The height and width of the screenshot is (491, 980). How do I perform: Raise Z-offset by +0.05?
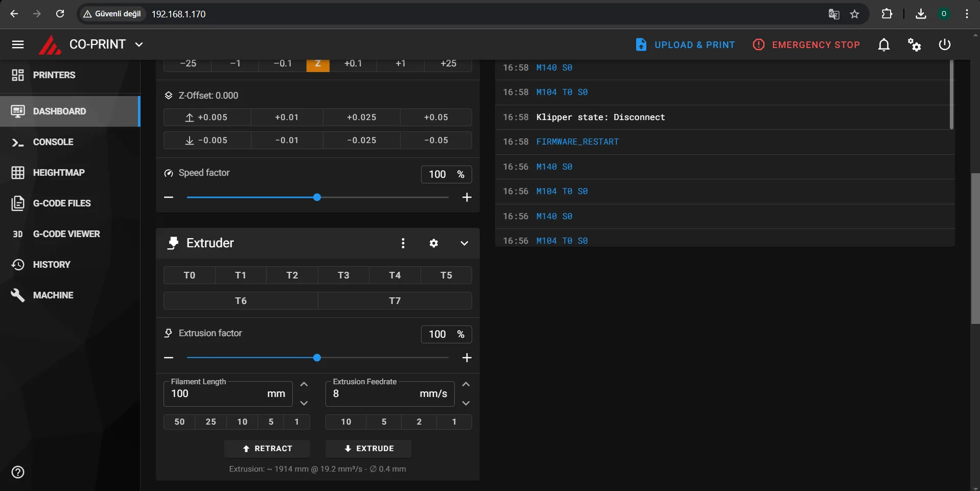(436, 117)
